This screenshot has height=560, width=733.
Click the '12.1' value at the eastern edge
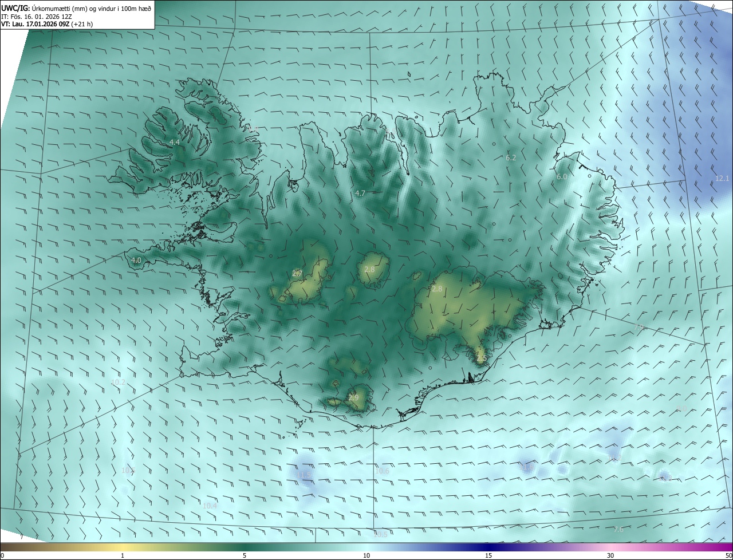[x=722, y=179]
